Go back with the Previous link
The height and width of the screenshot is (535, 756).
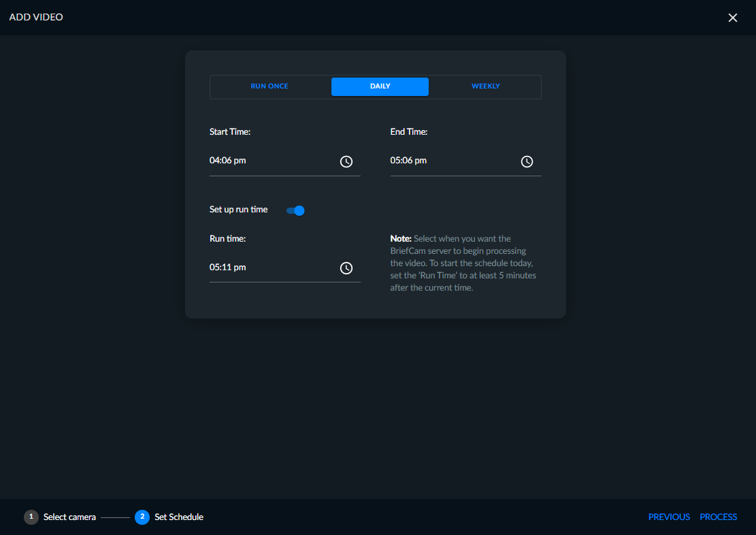tap(669, 517)
